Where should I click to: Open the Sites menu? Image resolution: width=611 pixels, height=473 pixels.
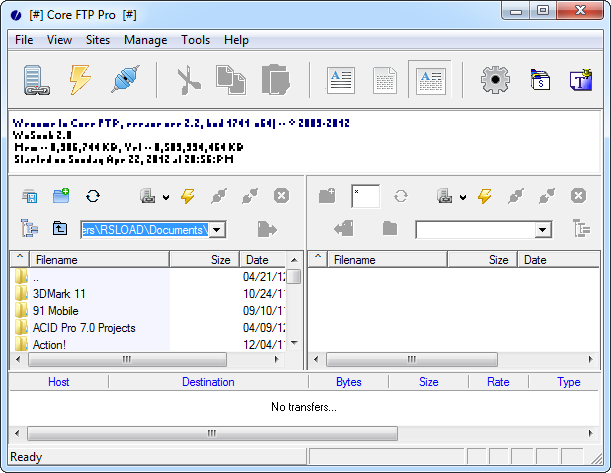(98, 40)
